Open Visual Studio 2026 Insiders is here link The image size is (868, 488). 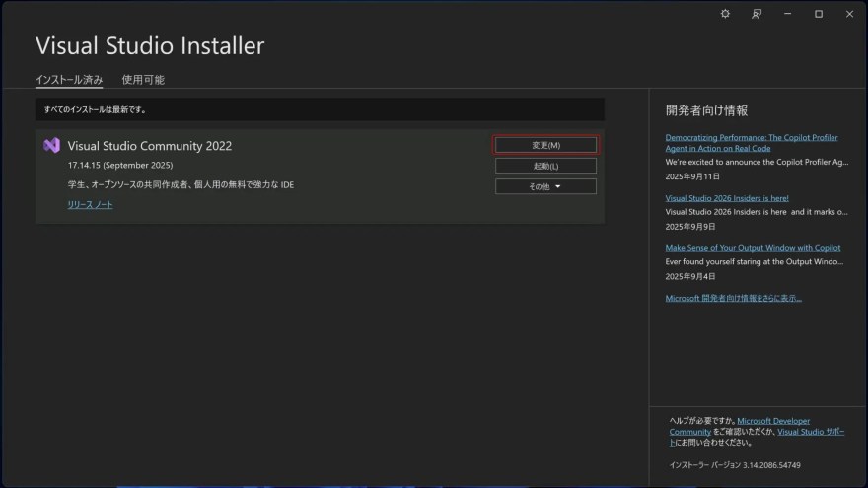pyautogui.click(x=727, y=198)
